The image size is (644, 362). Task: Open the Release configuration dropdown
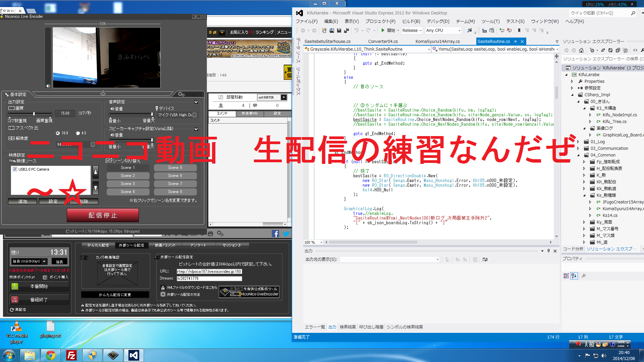(x=412, y=31)
